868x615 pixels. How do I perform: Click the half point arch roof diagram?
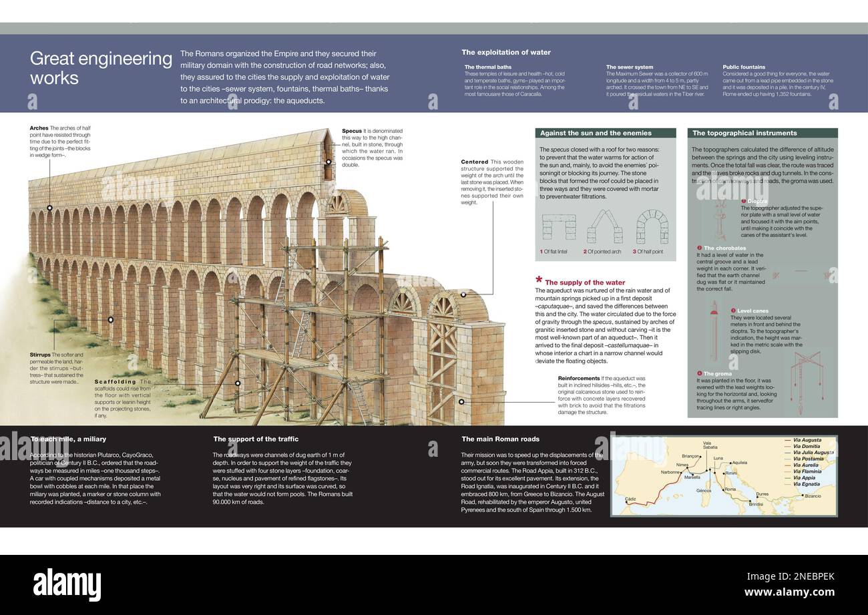click(x=652, y=226)
